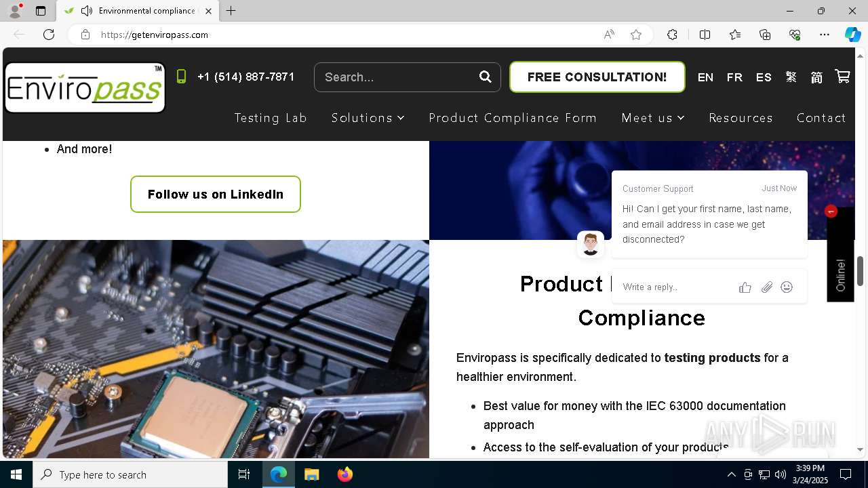The height and width of the screenshot is (488, 868).
Task: Click the address bar URL
Action: 155,35
